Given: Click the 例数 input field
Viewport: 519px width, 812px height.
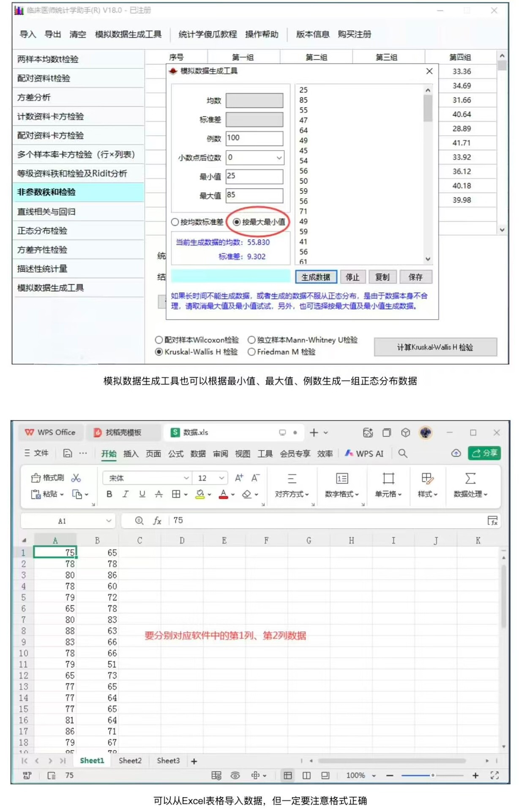Looking at the screenshot, I should 254,138.
